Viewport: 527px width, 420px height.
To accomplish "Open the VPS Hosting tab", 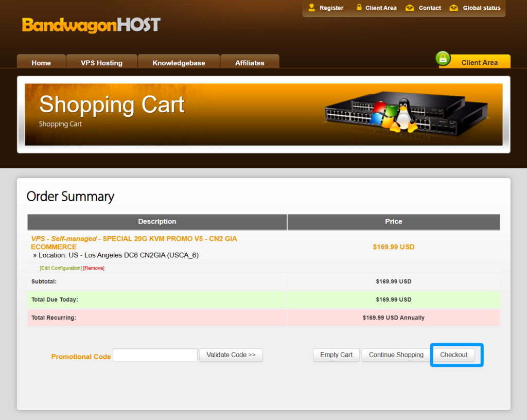I will [x=101, y=63].
